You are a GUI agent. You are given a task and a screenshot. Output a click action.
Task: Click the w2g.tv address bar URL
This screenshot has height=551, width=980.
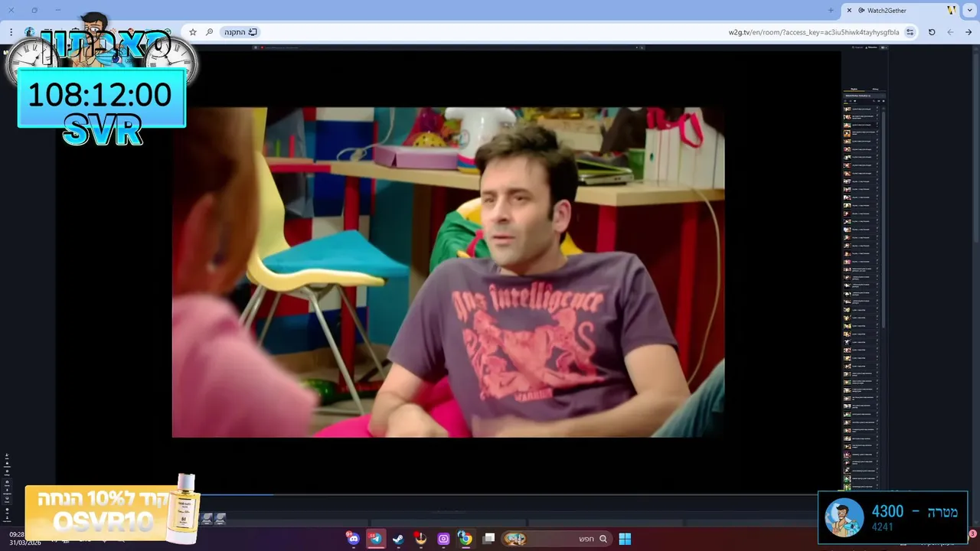coord(814,32)
